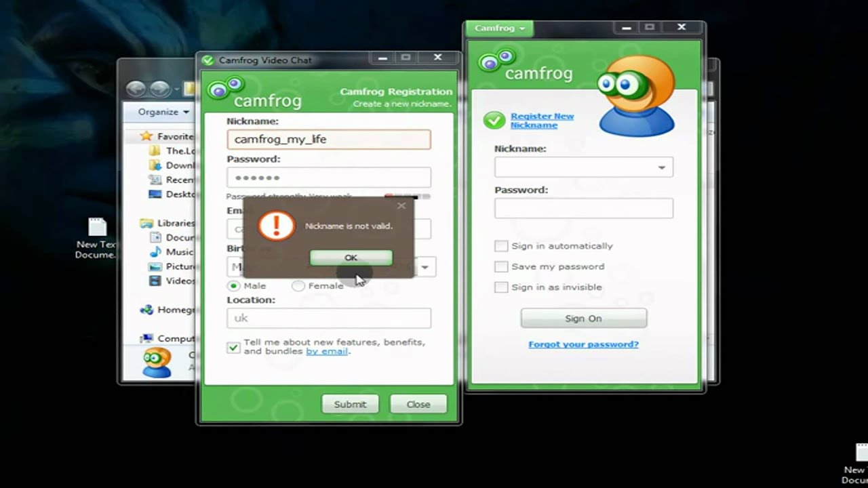868x488 pixels.
Task: Minimize the Camfrog login window
Action: (627, 28)
